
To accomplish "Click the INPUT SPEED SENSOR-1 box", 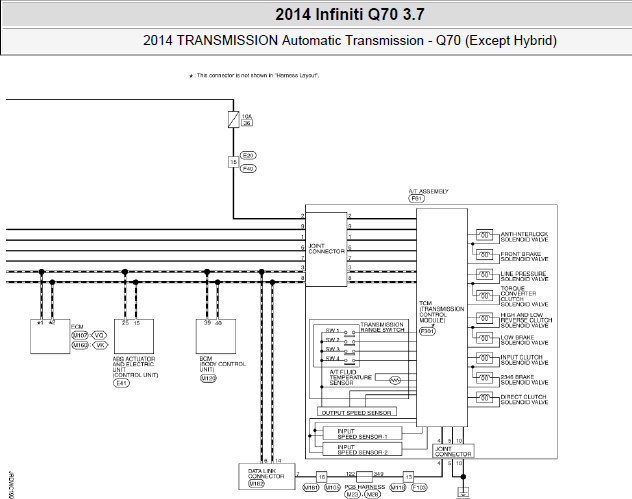I will pos(362,433).
